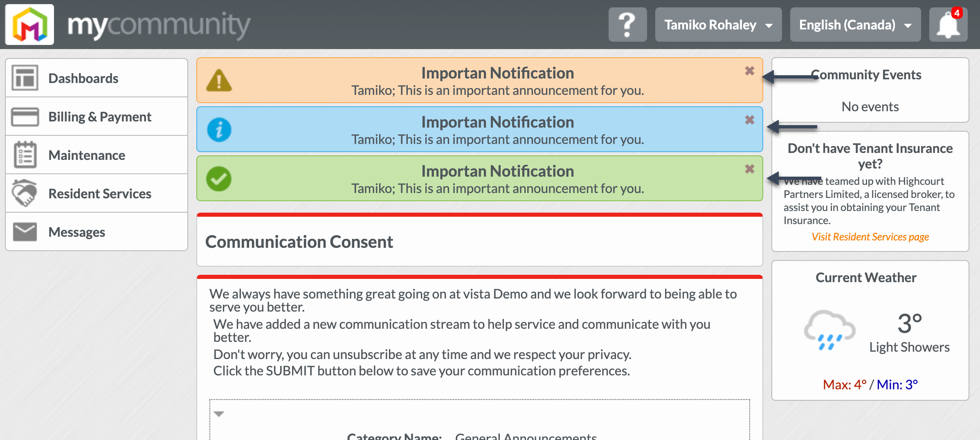Click the mycommunity logo icon

click(x=29, y=25)
